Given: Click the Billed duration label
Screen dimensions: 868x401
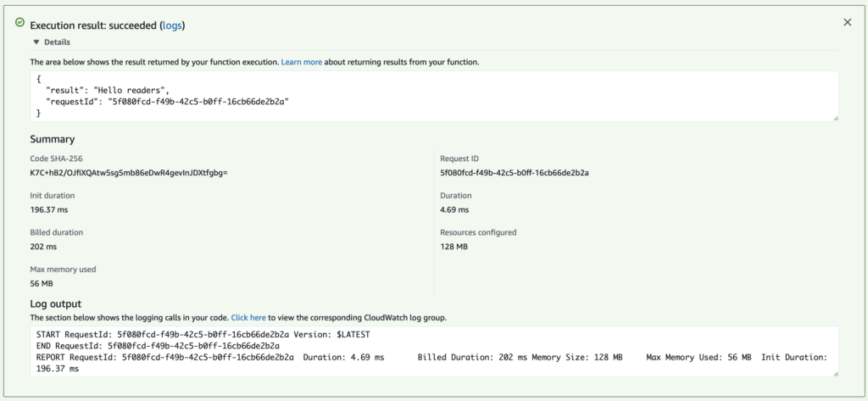Looking at the screenshot, I should tap(57, 232).
